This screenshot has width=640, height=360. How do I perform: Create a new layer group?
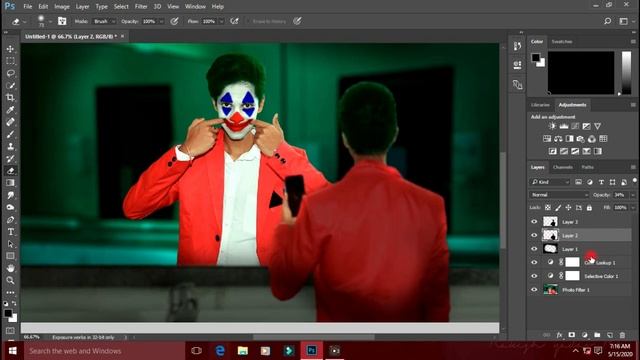coord(597,335)
